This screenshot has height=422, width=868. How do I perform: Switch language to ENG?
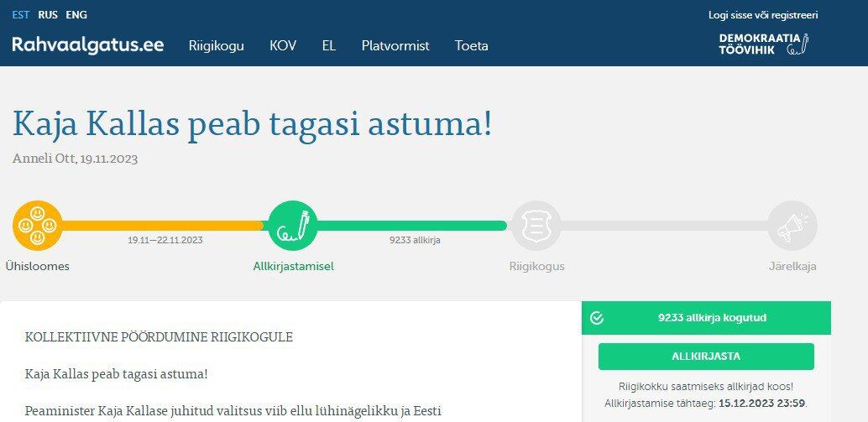76,15
